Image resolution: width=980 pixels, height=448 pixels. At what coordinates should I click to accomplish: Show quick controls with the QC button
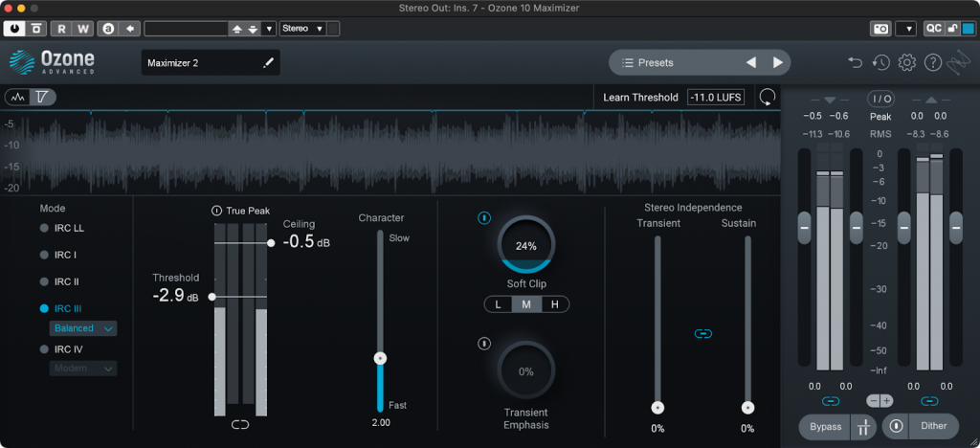coord(933,28)
